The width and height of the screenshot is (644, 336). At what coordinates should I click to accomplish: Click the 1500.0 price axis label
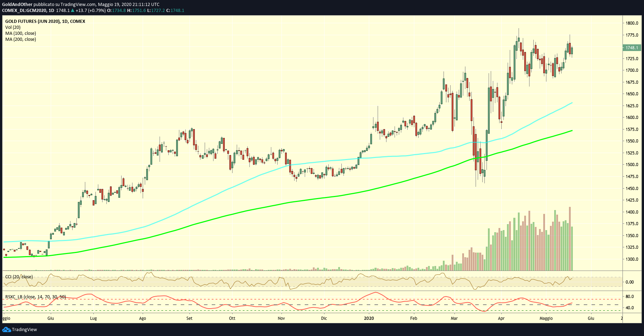[x=632, y=165]
